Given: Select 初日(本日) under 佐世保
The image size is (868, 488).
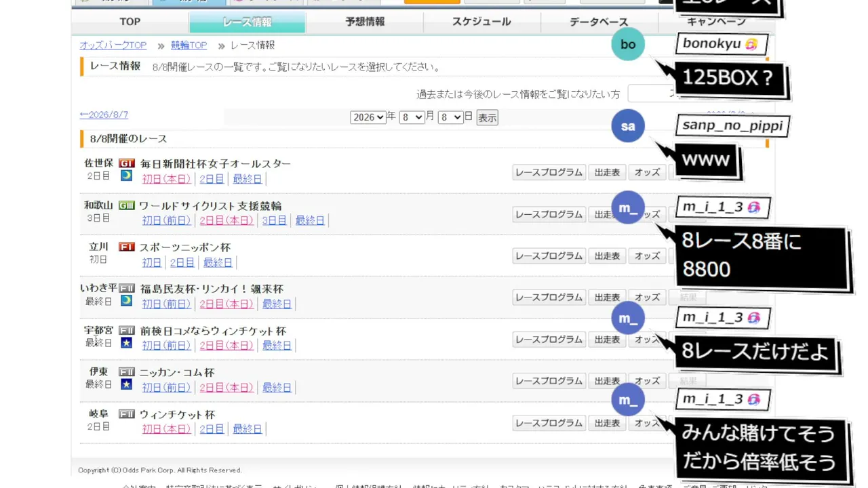Looking at the screenshot, I should pos(167,179).
